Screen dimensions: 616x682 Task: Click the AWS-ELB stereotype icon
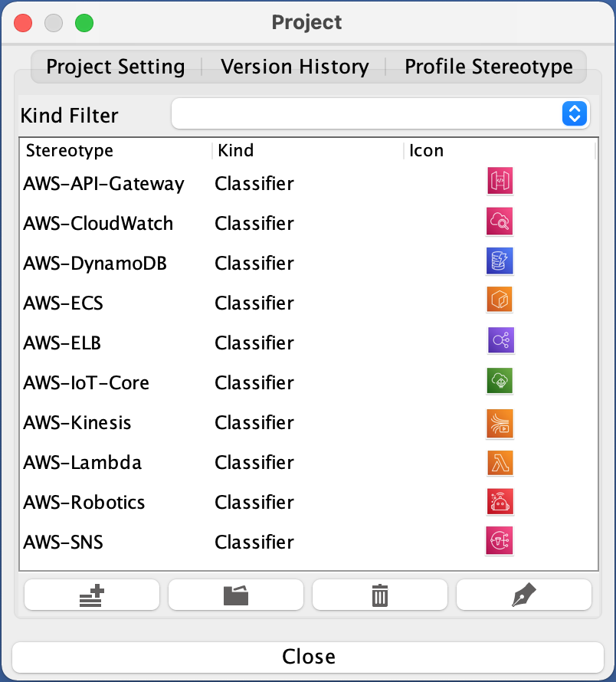(x=501, y=340)
